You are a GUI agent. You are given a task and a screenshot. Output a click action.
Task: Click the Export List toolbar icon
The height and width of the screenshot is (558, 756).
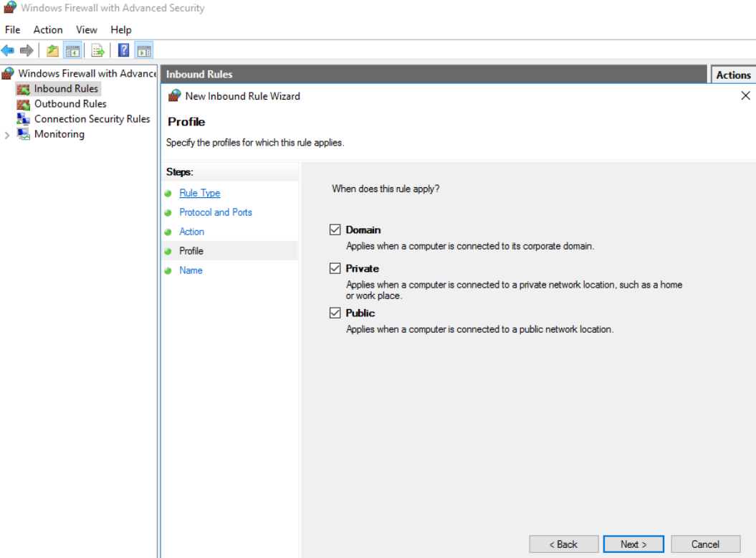[x=98, y=50]
